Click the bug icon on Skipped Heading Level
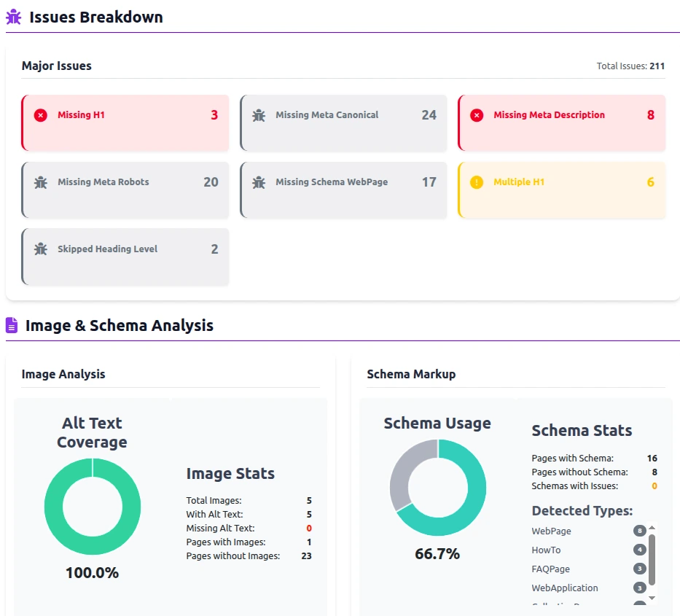The width and height of the screenshot is (680, 616). coord(41,249)
